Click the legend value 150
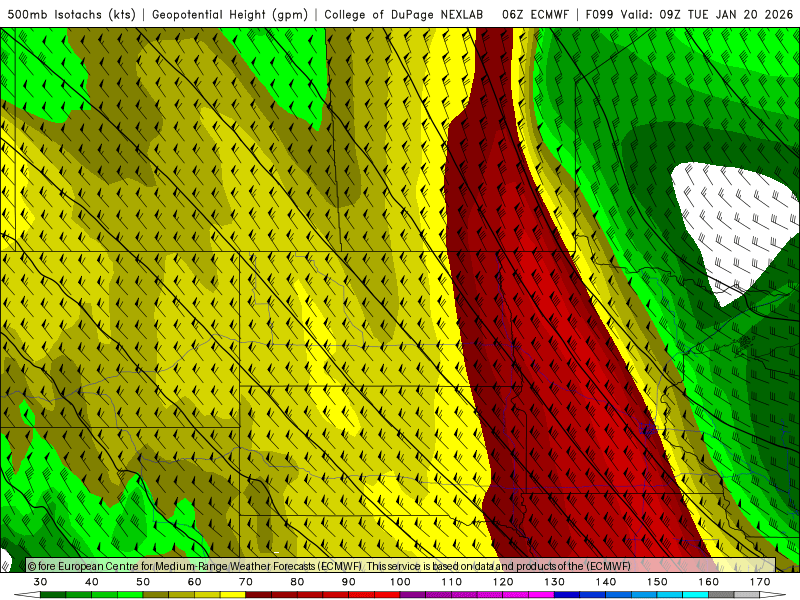Screen dimensions: 800x600 pos(657,582)
